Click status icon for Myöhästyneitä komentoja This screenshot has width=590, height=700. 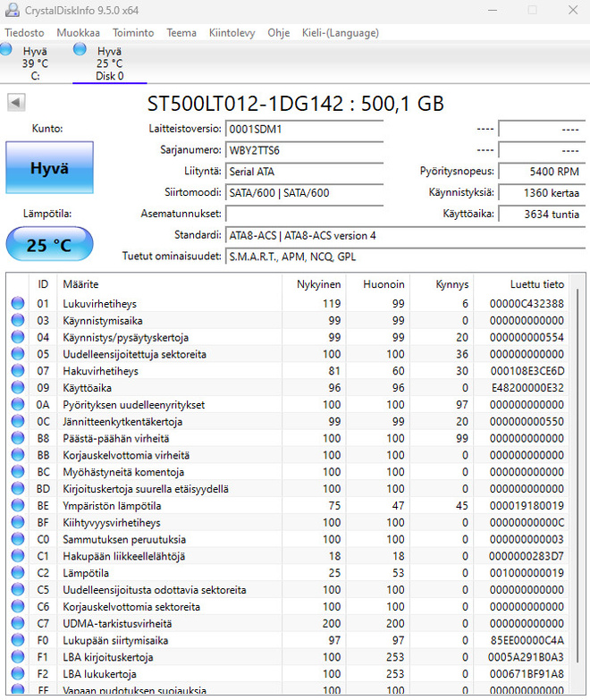tap(18, 472)
